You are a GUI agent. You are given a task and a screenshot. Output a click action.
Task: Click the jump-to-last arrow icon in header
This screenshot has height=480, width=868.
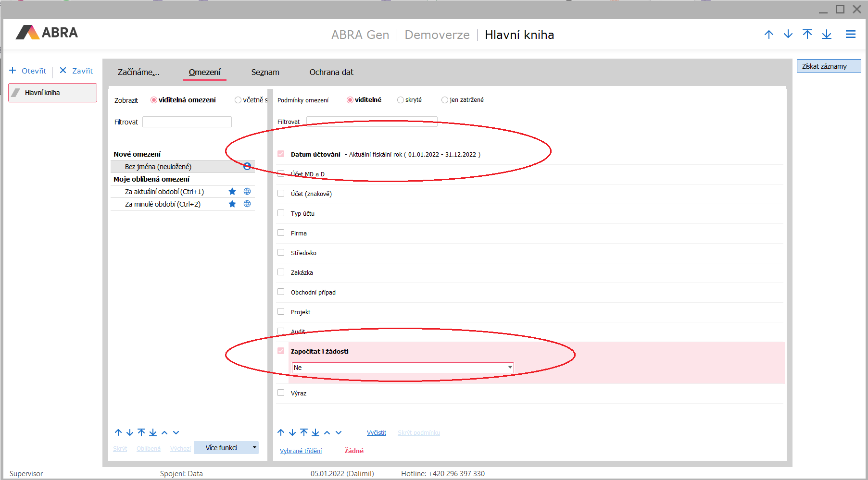coord(826,34)
